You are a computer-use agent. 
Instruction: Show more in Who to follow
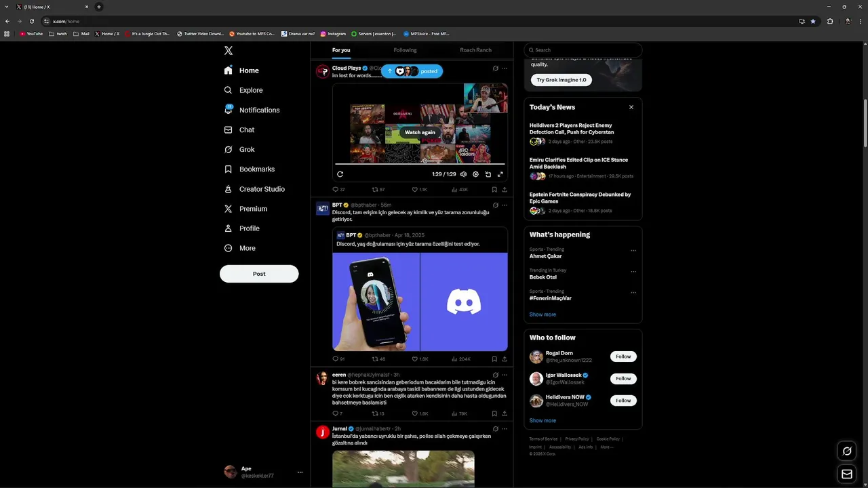[x=542, y=420]
